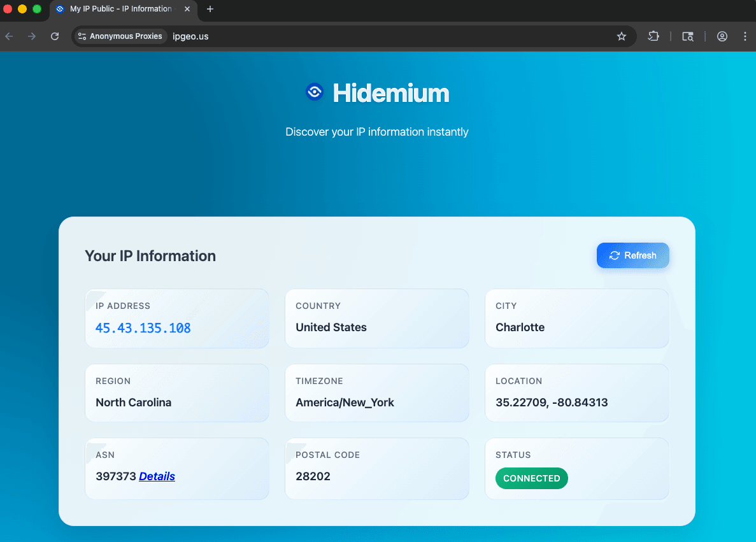Open the ASN Details link

[157, 476]
